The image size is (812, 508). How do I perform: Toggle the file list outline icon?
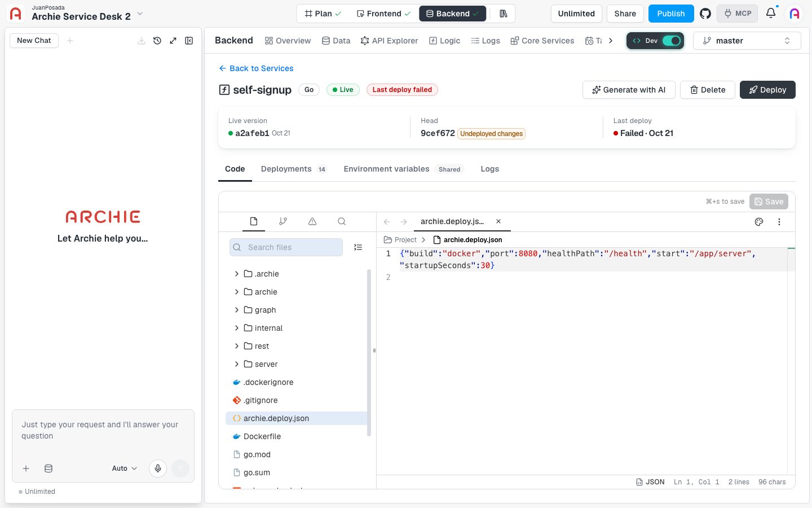click(x=358, y=247)
